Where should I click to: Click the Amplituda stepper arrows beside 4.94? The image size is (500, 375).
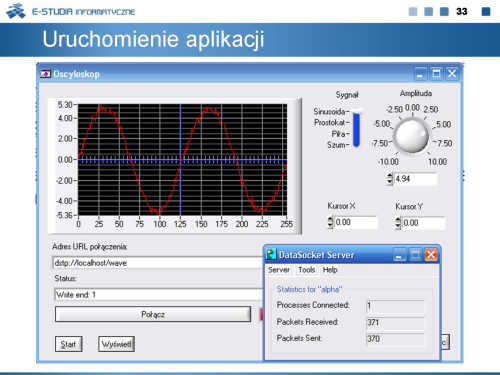(x=390, y=179)
